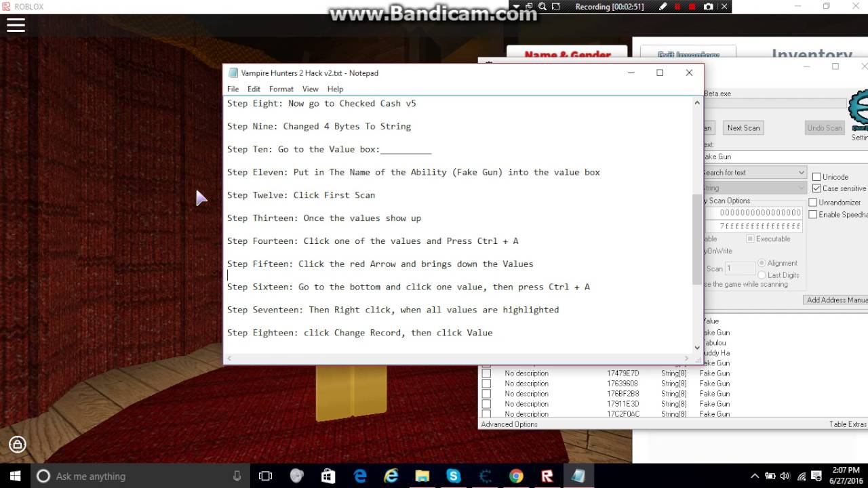Pause the Bandicam recording
Viewport: 868px width, 488px height.
(x=677, y=7)
